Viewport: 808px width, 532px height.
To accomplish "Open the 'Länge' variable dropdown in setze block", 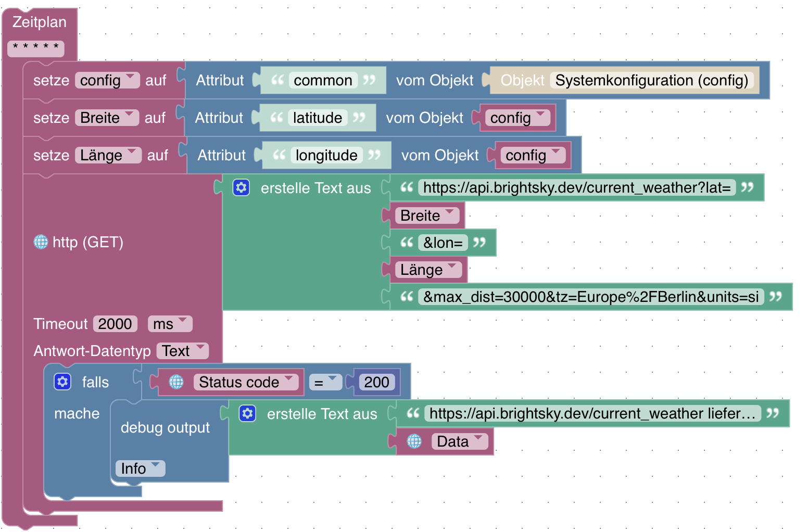I will click(108, 155).
